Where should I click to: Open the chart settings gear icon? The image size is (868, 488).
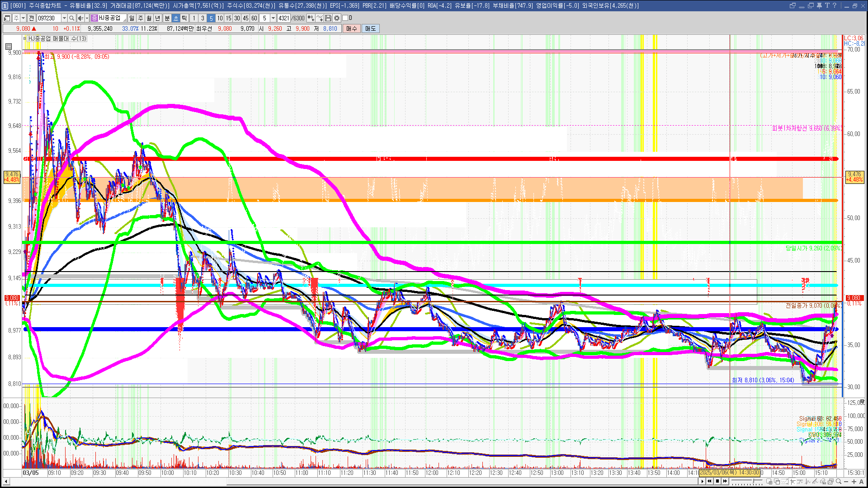[337, 18]
